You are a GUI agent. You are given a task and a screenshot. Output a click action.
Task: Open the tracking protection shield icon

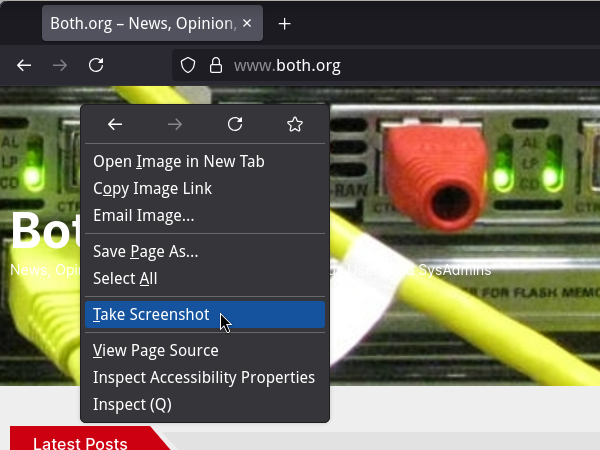tap(187, 66)
